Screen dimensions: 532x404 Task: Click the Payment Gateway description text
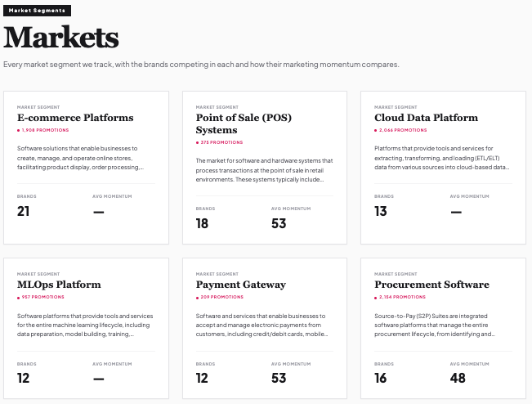(262, 325)
